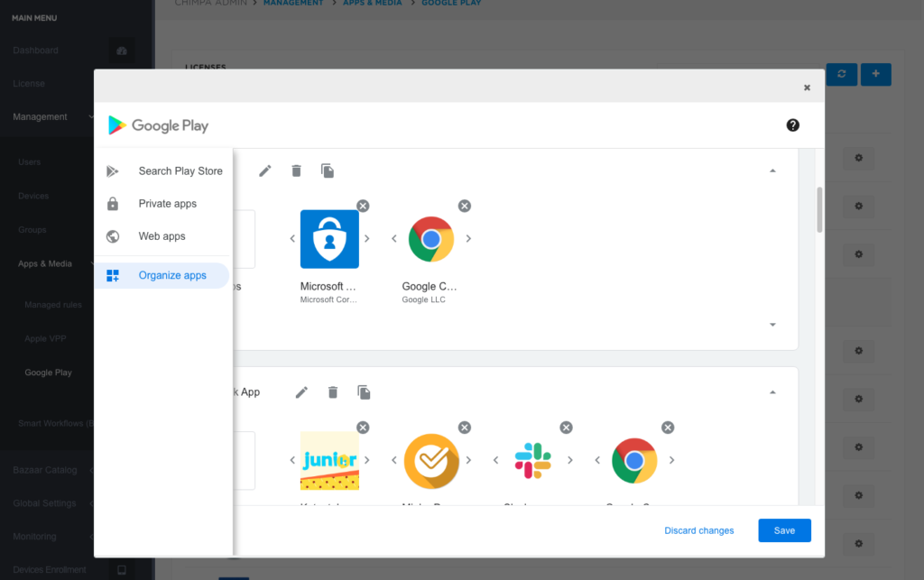Screen dimensions: 924x580
Task: Open Devices Enrollment in sidebar
Action: tap(50, 569)
